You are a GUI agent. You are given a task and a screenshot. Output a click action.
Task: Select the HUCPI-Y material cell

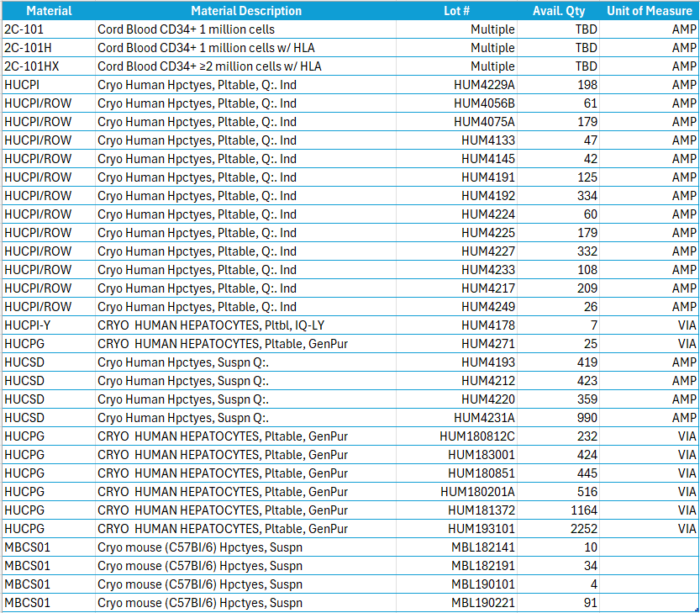click(x=49, y=325)
